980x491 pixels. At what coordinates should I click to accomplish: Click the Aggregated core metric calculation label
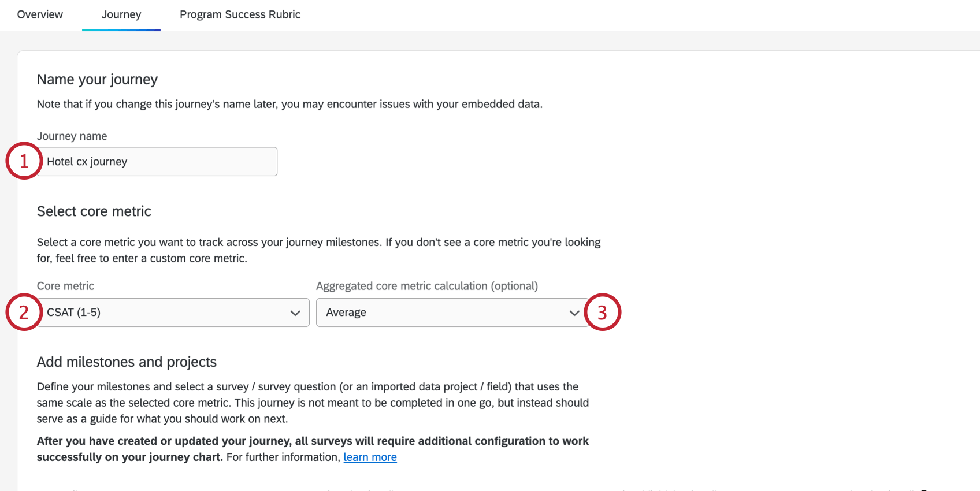[426, 286]
